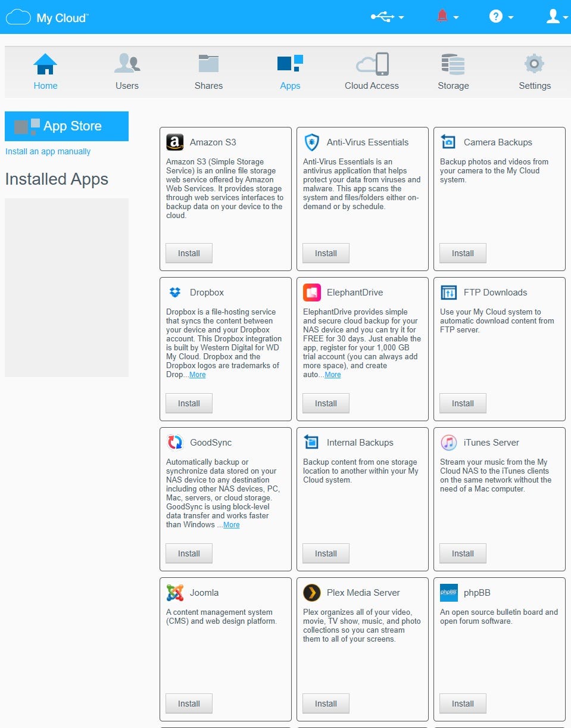This screenshot has width=571, height=728.
Task: Click the iTunes Server music icon
Action: tap(448, 443)
